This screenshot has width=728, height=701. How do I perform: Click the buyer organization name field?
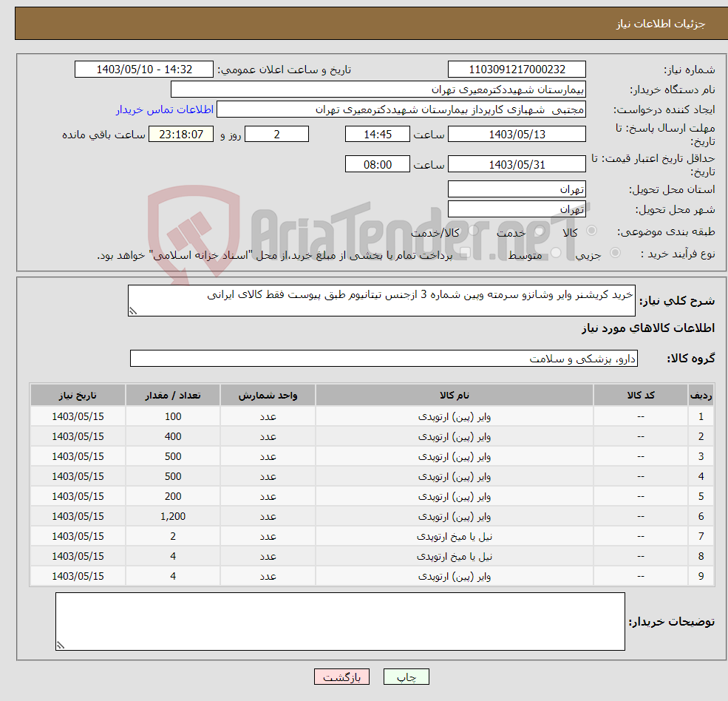click(378, 89)
